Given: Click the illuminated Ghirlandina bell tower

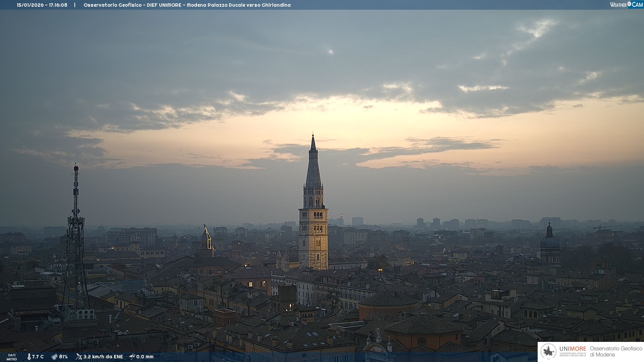Looking at the screenshot, I should [313, 235].
